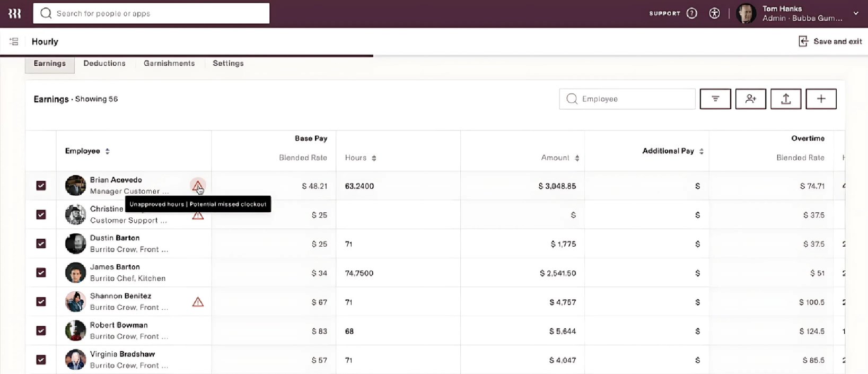This screenshot has height=374, width=868.
Task: Click Shannon Benitez's warning triangle icon
Action: click(x=198, y=302)
